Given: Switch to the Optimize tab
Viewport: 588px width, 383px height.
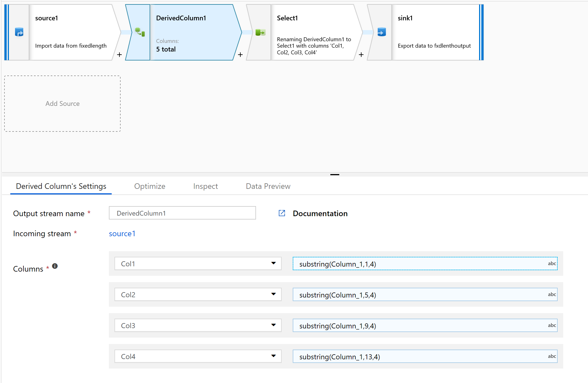Looking at the screenshot, I should (x=150, y=186).
